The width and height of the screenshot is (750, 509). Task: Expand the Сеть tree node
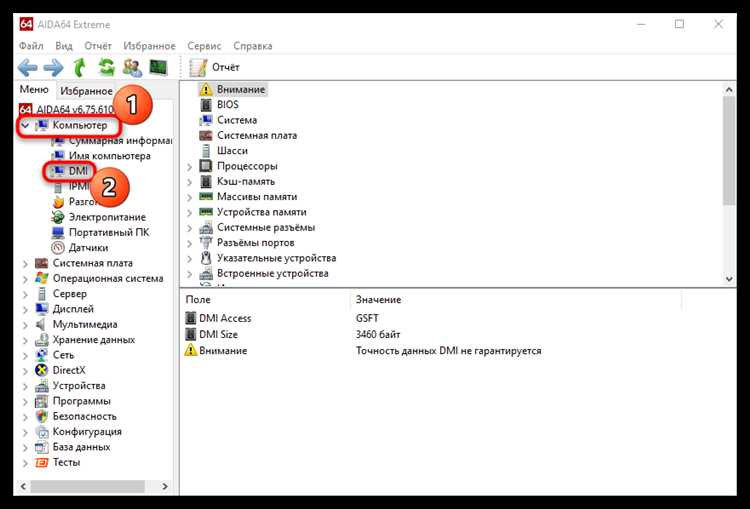[25, 355]
